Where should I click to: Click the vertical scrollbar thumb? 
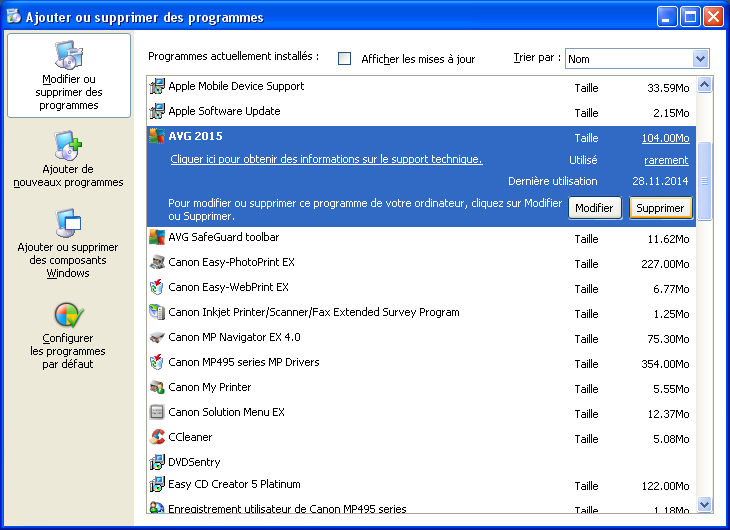point(704,181)
